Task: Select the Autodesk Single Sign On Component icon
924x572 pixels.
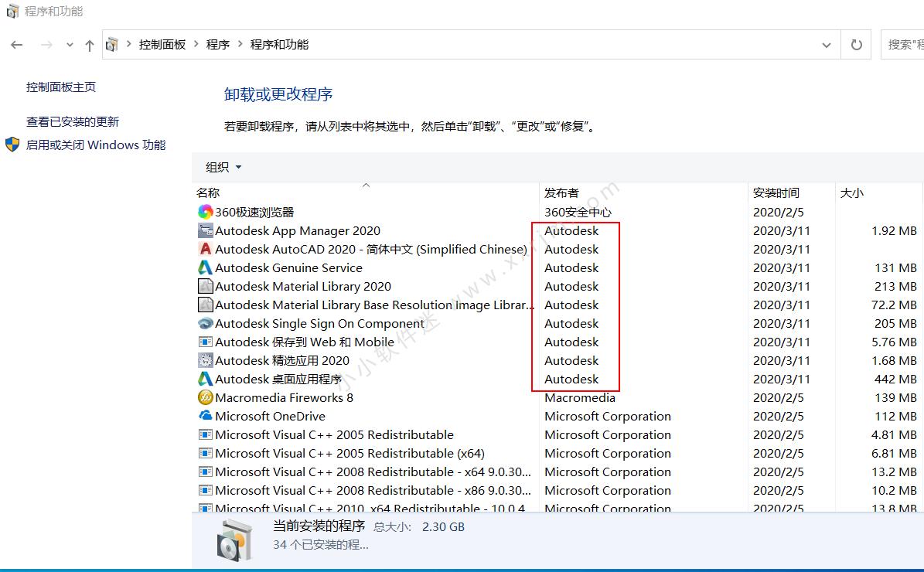Action: [204, 323]
